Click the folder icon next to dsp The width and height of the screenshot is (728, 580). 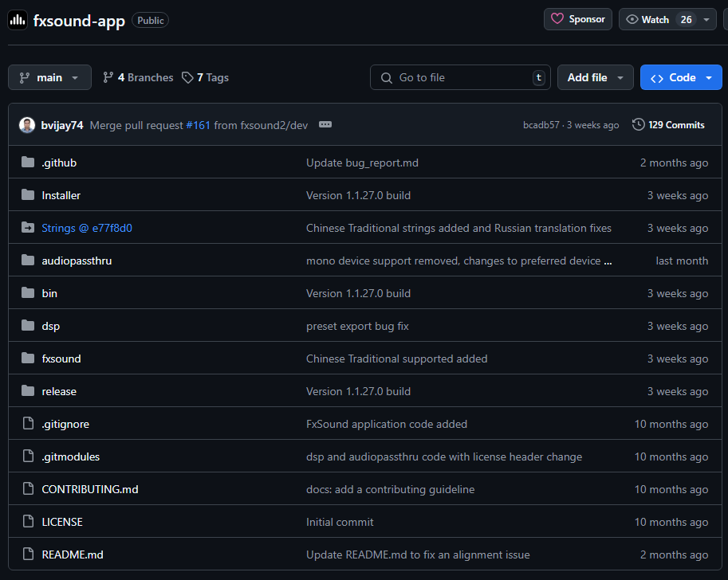[28, 325]
